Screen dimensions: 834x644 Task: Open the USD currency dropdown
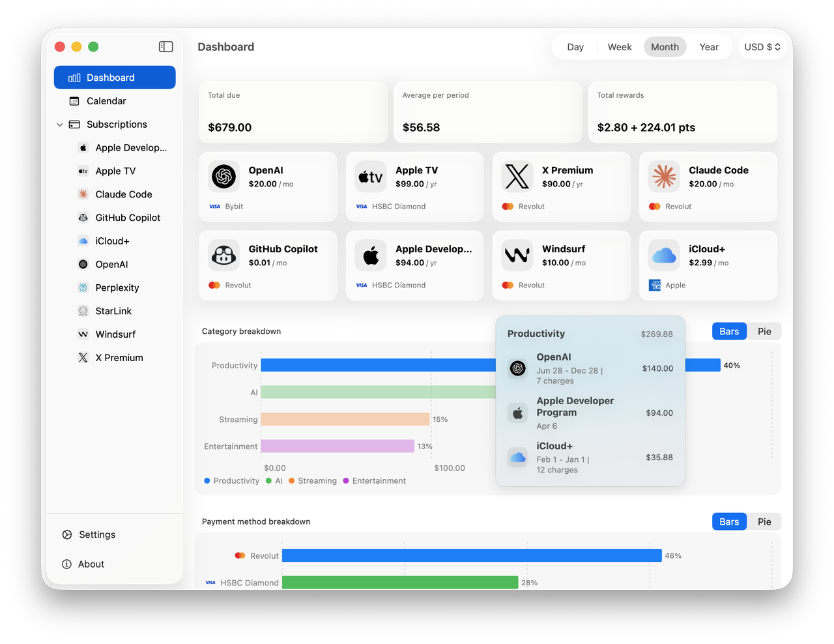tap(762, 47)
